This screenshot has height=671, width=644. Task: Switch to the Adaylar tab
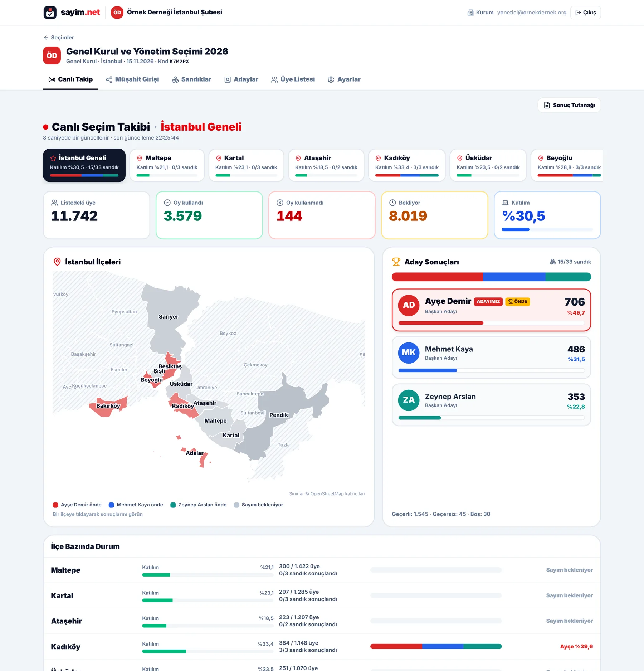pos(241,79)
